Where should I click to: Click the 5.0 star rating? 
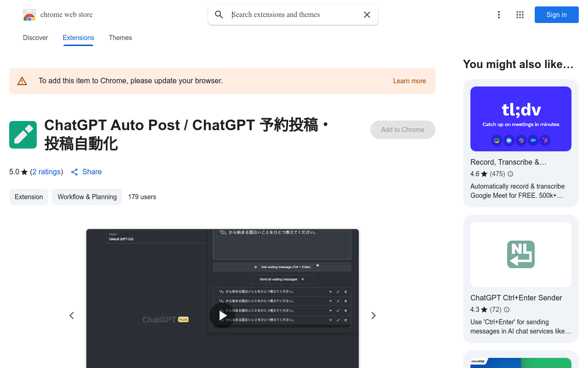[18, 172]
